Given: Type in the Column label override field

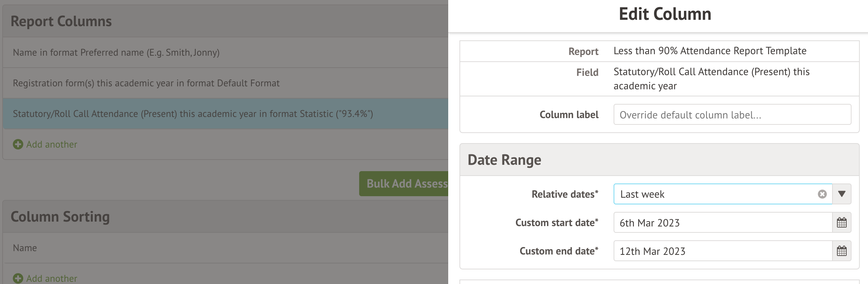Looking at the screenshot, I should 732,115.
